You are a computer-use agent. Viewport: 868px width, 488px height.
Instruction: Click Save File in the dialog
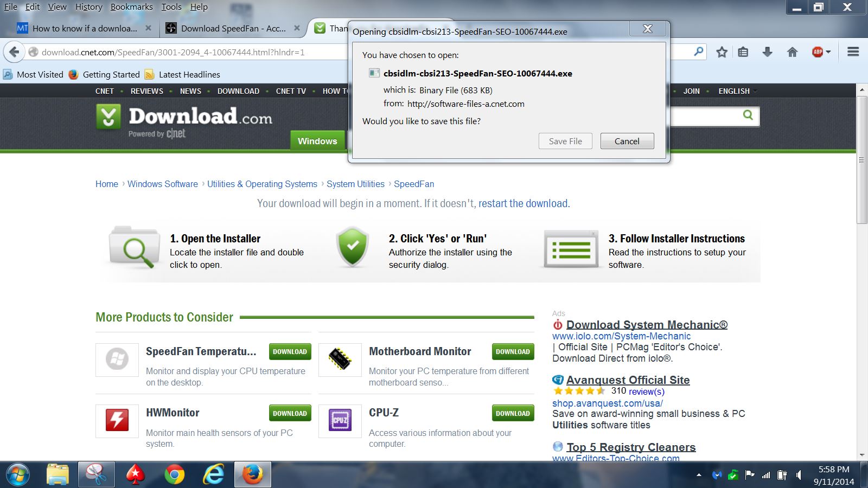click(565, 141)
